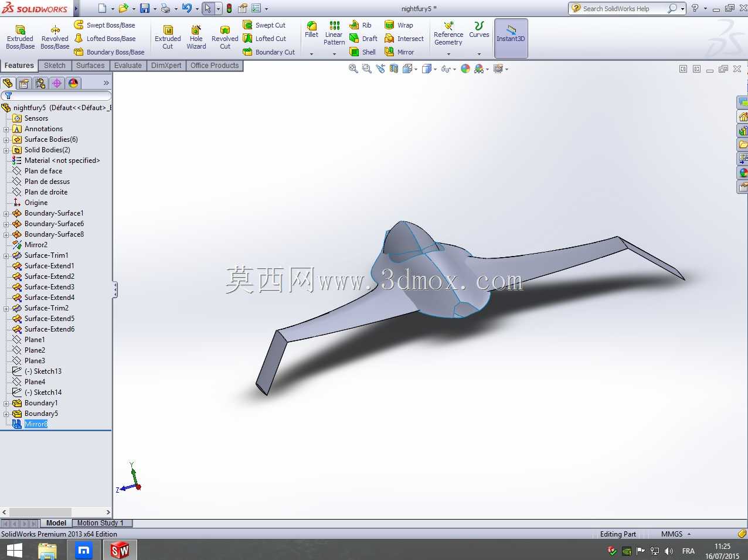
Task: Select the Mirror8 feature in tree
Action: 36,424
